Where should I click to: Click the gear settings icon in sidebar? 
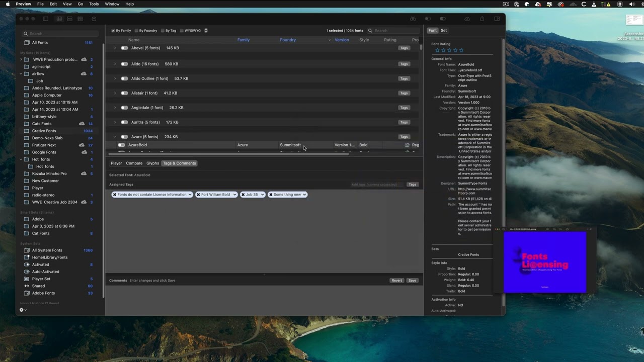(x=23, y=310)
